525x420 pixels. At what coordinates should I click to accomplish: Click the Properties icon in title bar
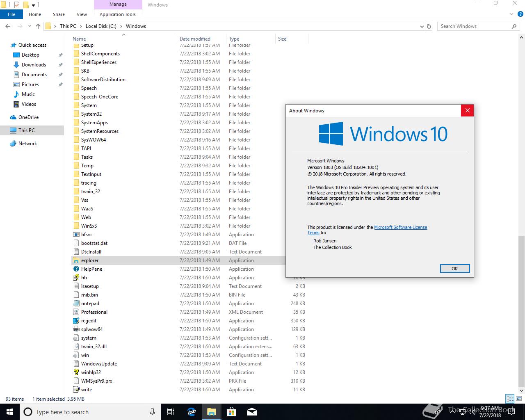tap(16, 5)
